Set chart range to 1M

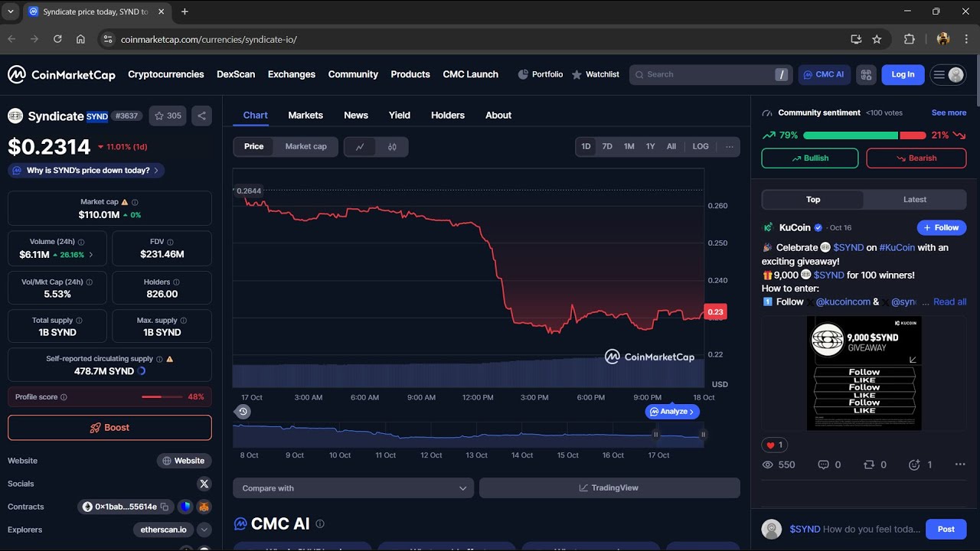629,146
